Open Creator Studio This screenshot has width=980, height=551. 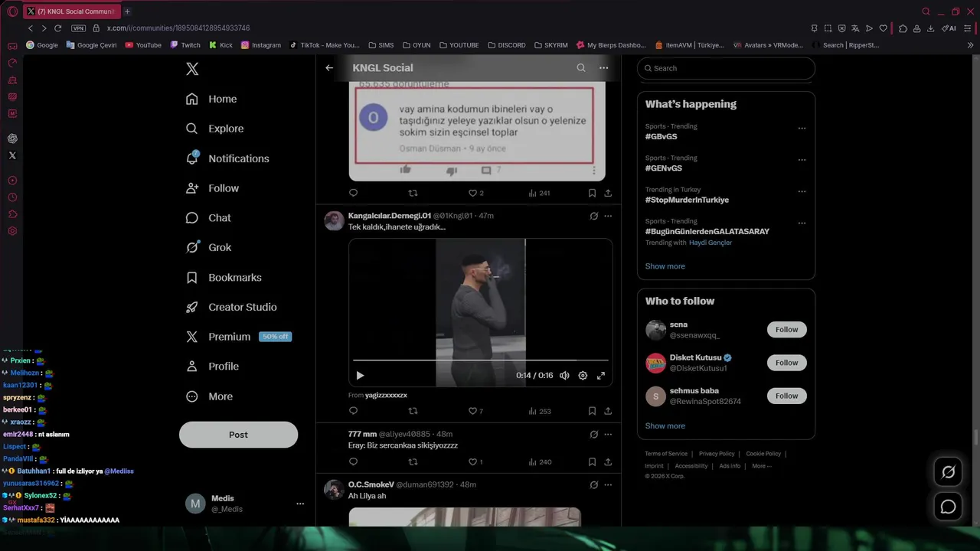coord(231,307)
